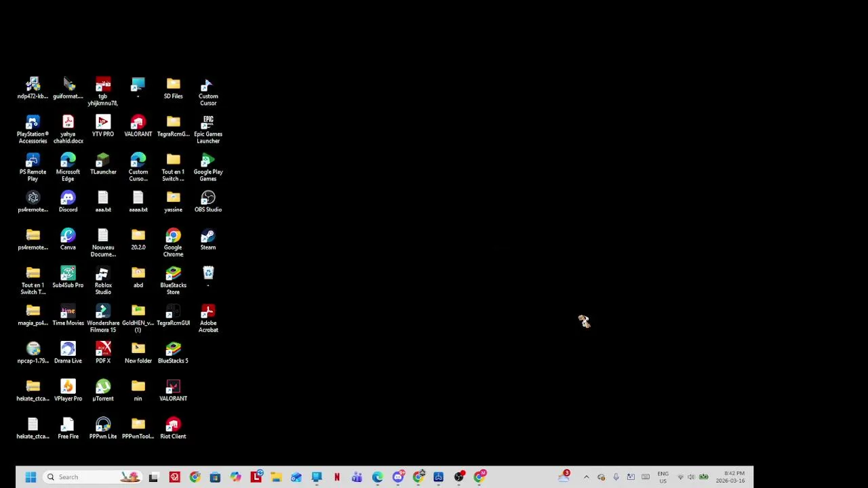Select the PS Remote Play icon
Image resolution: width=868 pixels, height=488 pixels.
[x=33, y=167]
